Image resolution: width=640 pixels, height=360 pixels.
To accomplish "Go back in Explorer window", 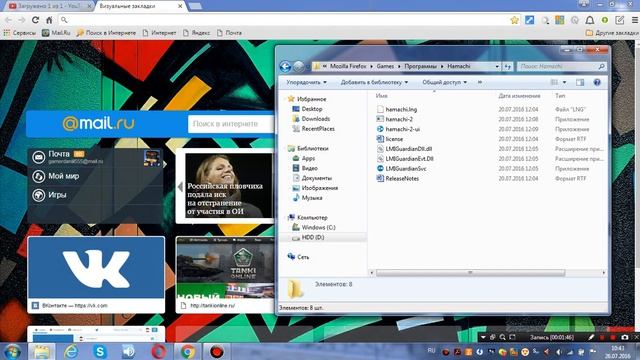I will (x=285, y=66).
